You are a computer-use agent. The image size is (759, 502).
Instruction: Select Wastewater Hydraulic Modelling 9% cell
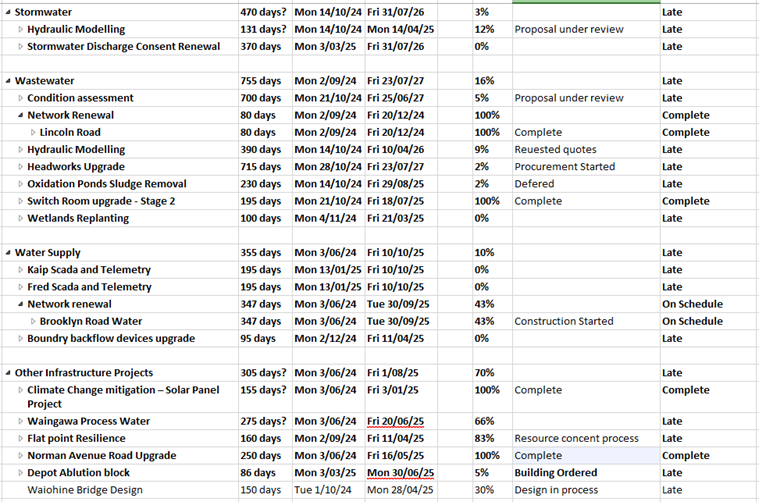492,150
